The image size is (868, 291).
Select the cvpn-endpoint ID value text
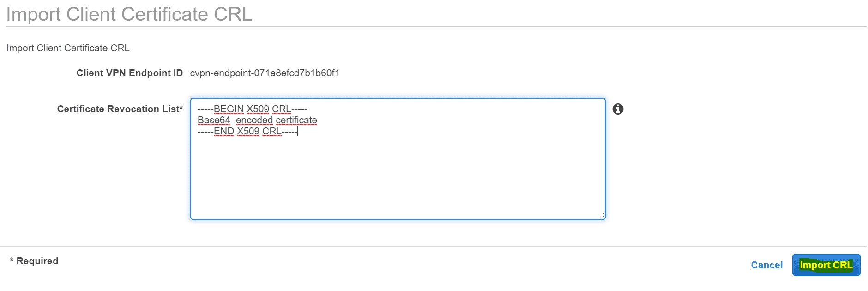[265, 73]
